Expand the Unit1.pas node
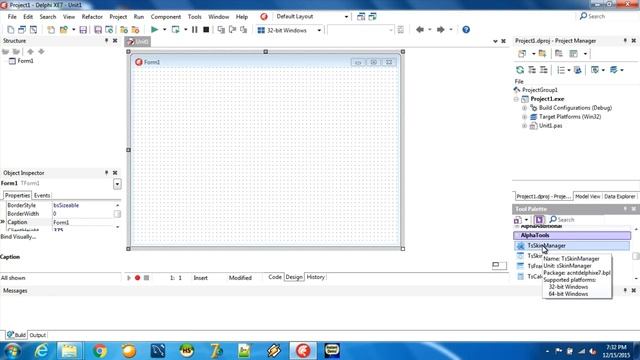This screenshot has width=640, height=360. coord(524,126)
